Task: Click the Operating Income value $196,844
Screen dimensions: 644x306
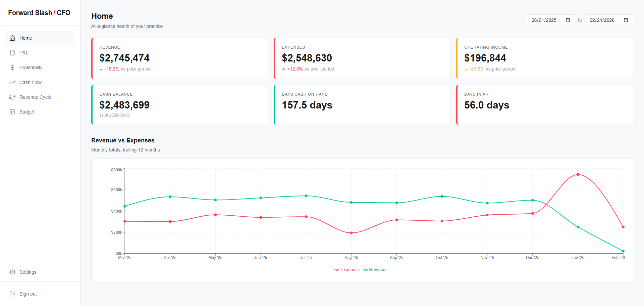Action: 485,58
